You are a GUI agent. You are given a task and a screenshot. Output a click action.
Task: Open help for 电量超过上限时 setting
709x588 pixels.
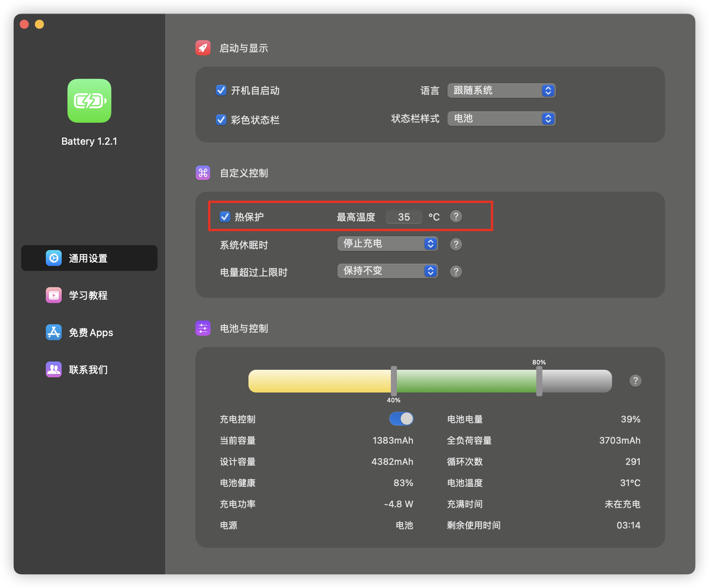point(456,272)
